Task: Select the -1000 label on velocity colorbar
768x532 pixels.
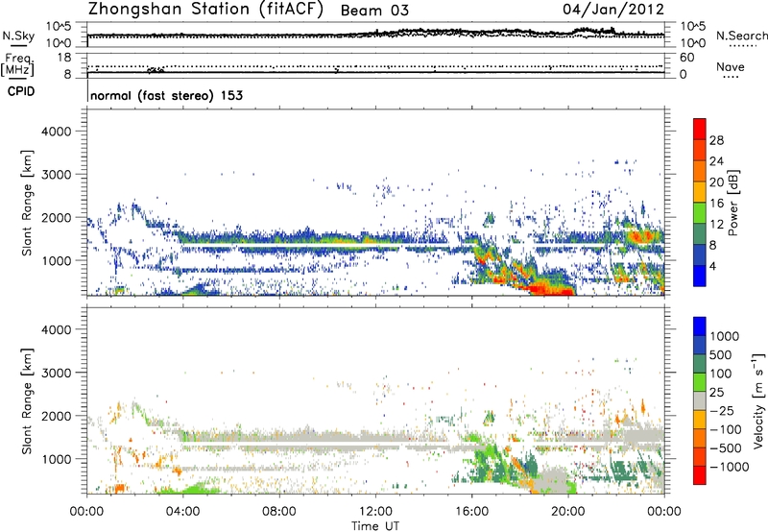Action: (729, 467)
